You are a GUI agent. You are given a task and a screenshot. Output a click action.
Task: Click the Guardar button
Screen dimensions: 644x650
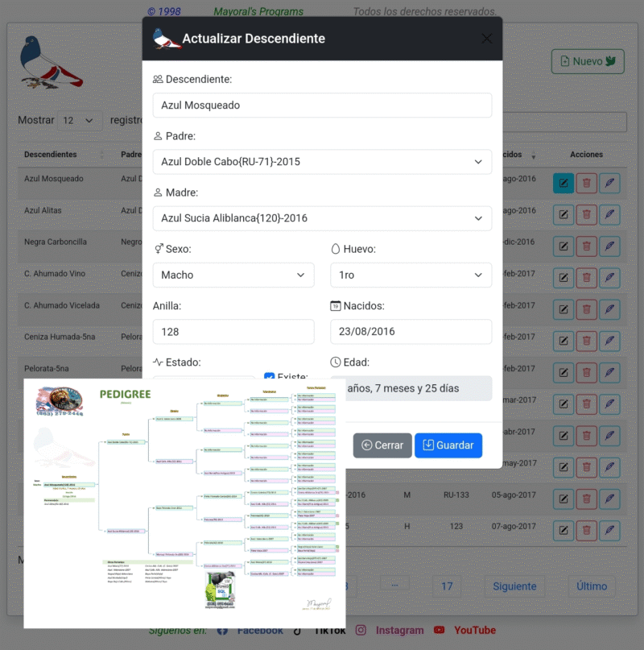[448, 445]
